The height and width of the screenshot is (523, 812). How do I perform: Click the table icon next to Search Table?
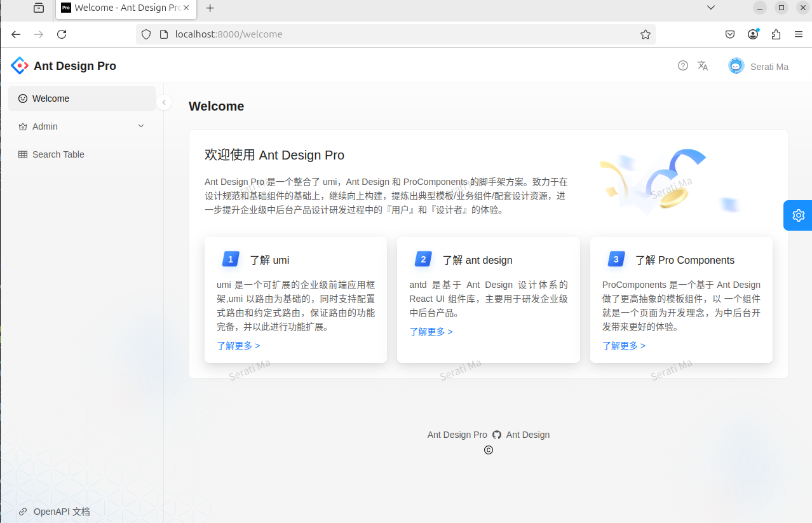(23, 154)
